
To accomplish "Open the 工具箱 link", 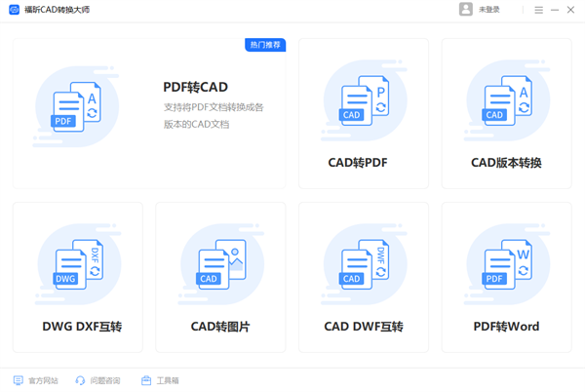I will pos(168,381).
